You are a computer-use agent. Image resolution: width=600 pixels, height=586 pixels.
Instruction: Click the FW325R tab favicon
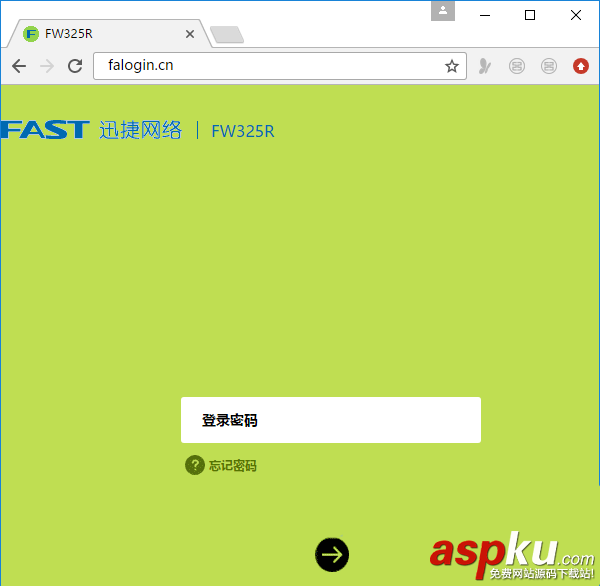pos(31,34)
